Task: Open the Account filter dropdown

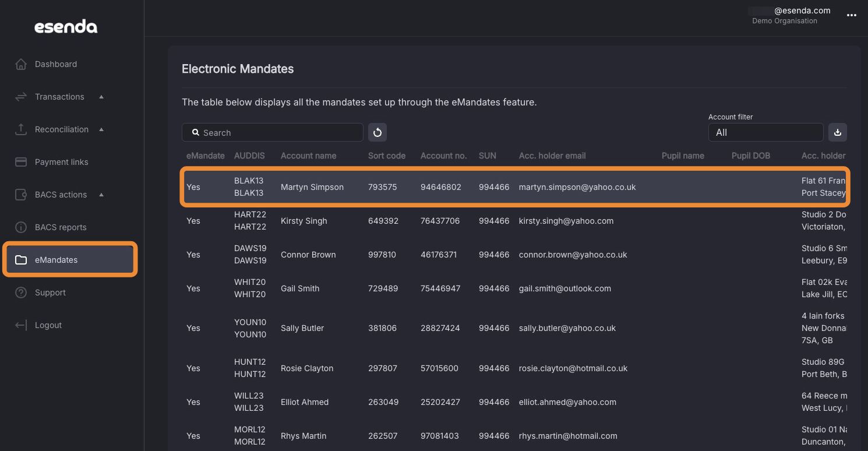Action: (x=765, y=132)
